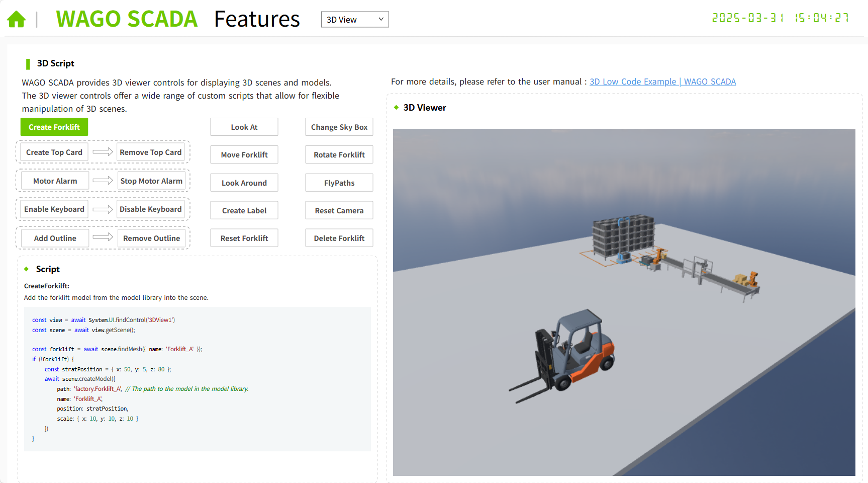Viewport: 868px width, 483px height.
Task: Click the green home icon
Action: click(17, 20)
